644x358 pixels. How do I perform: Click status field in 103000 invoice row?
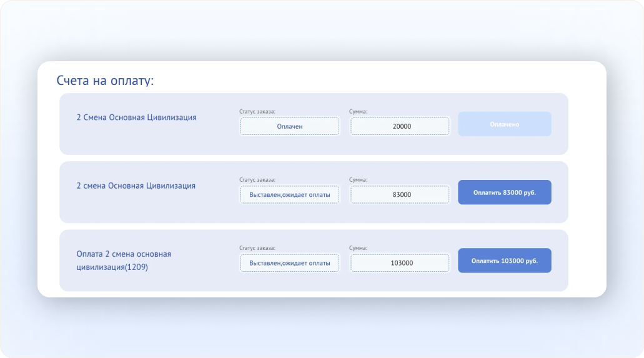point(290,262)
